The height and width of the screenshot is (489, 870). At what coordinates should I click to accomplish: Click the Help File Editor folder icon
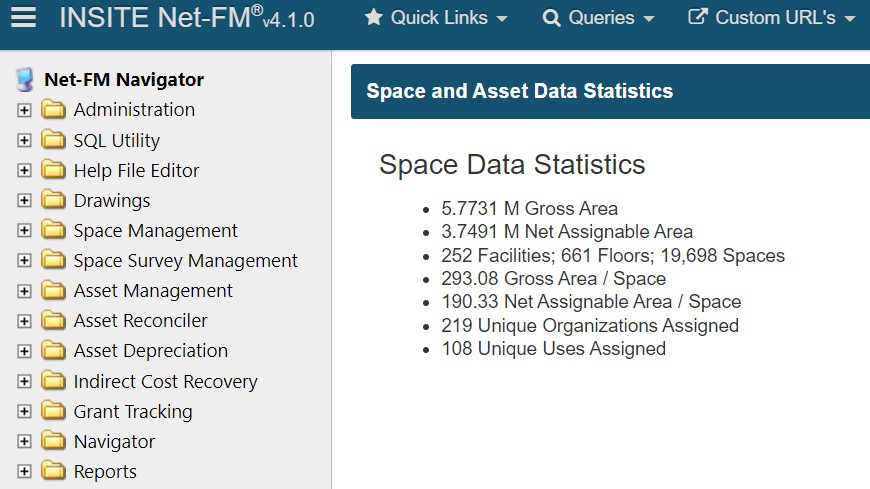[53, 170]
